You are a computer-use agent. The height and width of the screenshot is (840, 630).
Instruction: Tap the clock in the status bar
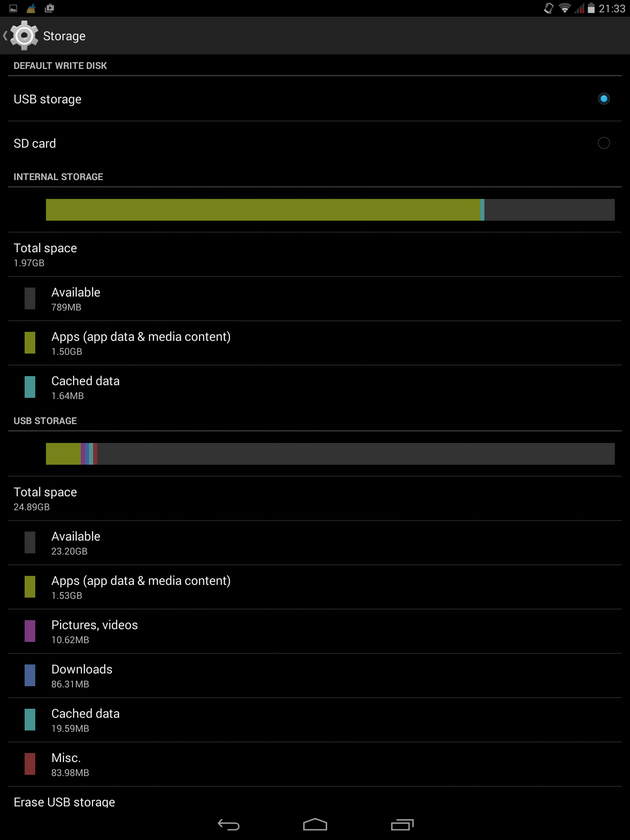click(x=611, y=7)
